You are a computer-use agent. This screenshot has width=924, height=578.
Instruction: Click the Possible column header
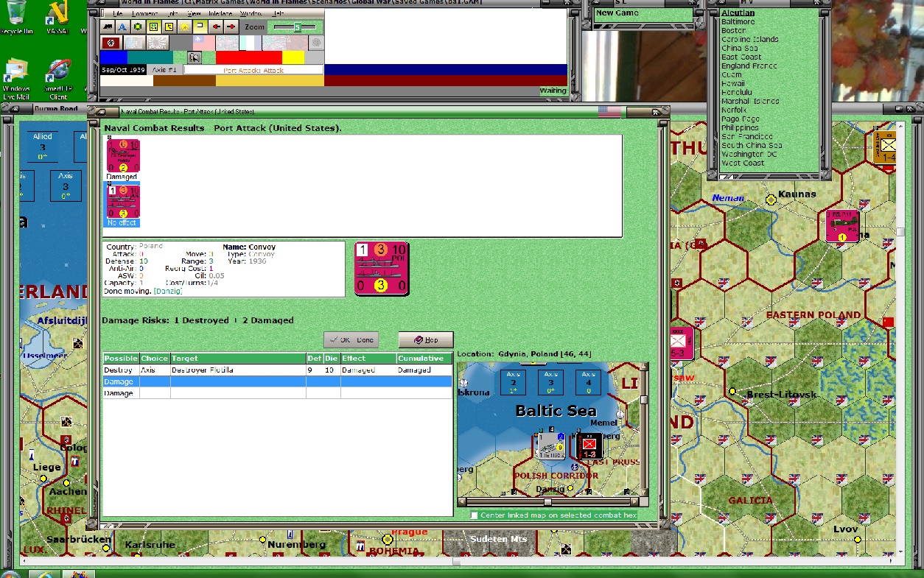coord(120,359)
